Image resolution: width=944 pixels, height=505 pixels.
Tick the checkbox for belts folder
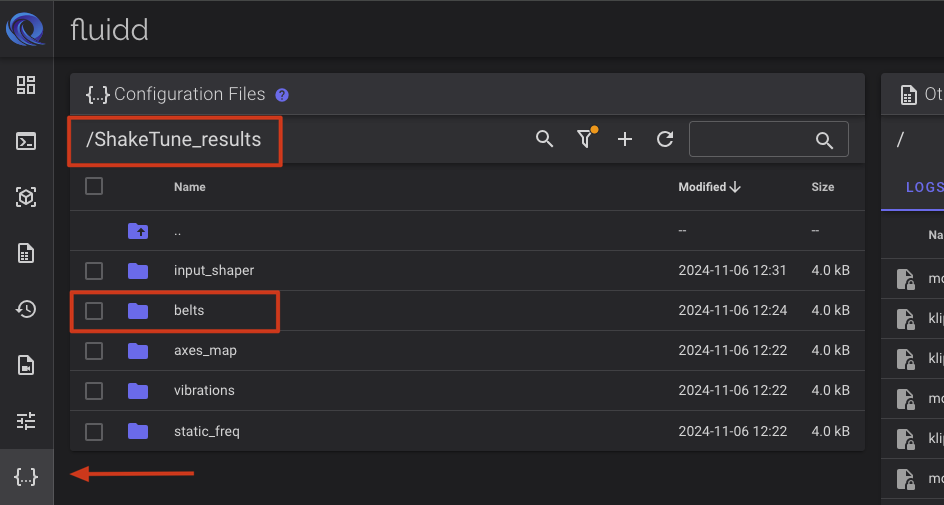(94, 311)
